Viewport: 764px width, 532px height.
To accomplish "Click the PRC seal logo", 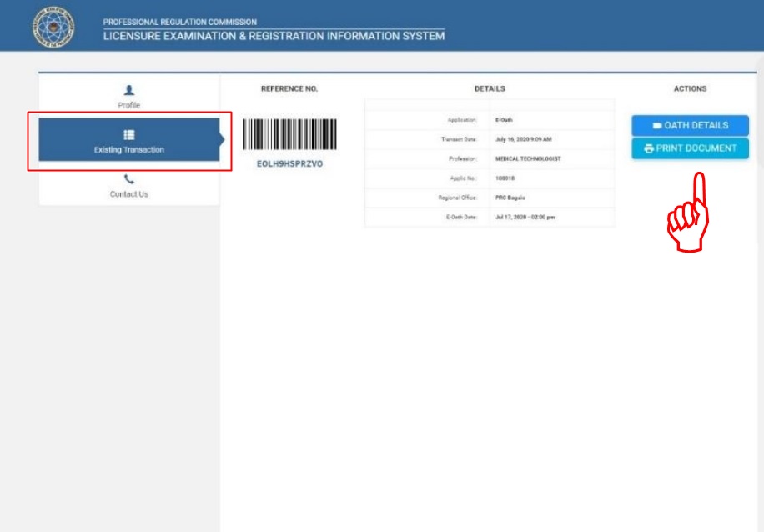I will pos(52,26).
